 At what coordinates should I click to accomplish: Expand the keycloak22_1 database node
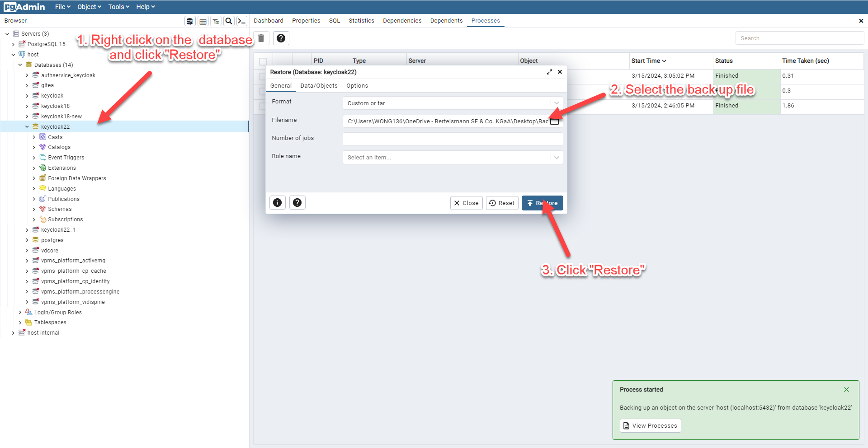pyautogui.click(x=27, y=230)
